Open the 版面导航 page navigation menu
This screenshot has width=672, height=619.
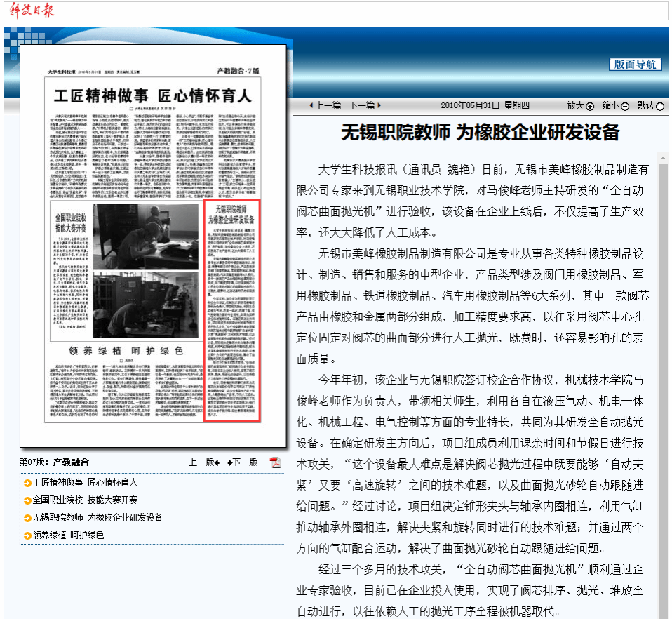pos(635,65)
